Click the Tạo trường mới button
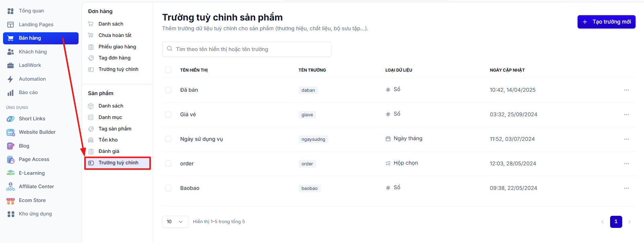Screen dimensions: 644x243 click(x=606, y=22)
